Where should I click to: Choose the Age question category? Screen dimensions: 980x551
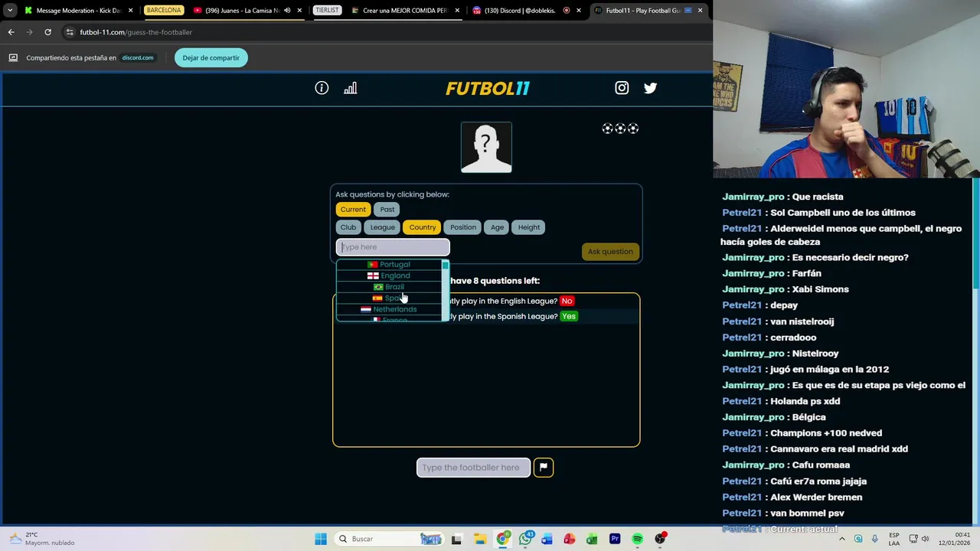pos(498,227)
